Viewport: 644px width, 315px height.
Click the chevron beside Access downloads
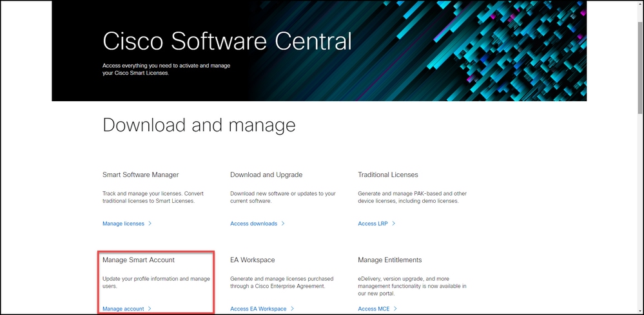pos(283,224)
